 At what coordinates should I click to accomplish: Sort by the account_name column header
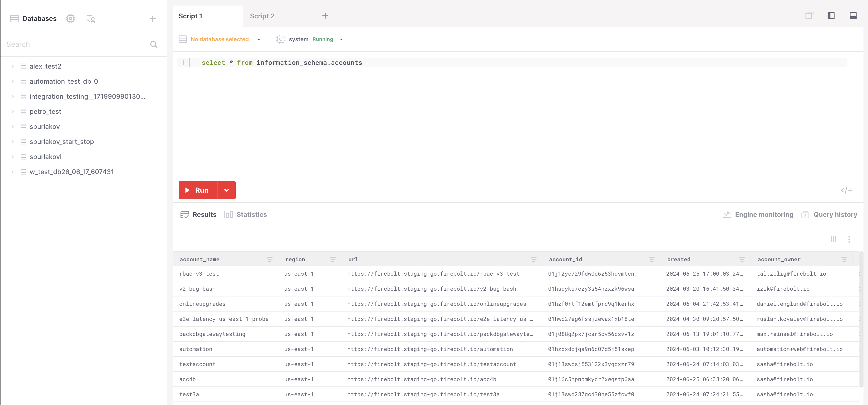200,259
